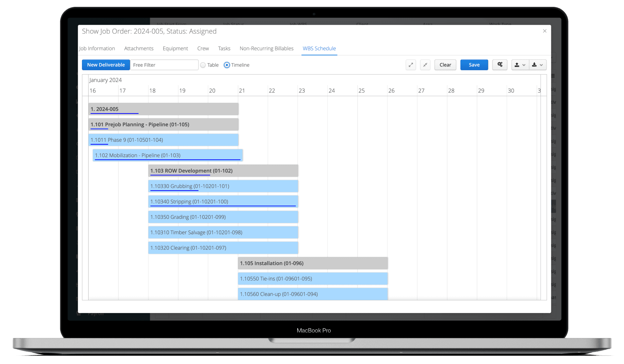Open the upload options dropdown chevron
This screenshot has height=364, width=624.
click(524, 65)
